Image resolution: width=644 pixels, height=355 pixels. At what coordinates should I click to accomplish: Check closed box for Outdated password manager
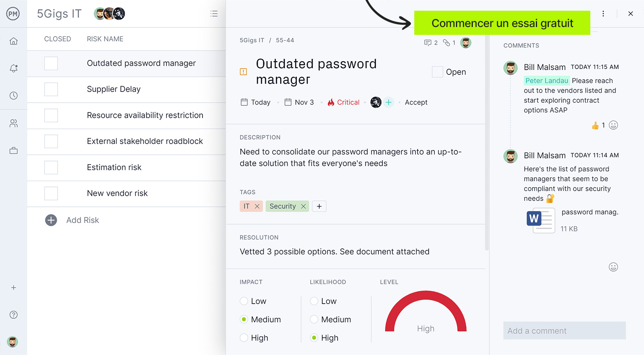pyautogui.click(x=51, y=63)
